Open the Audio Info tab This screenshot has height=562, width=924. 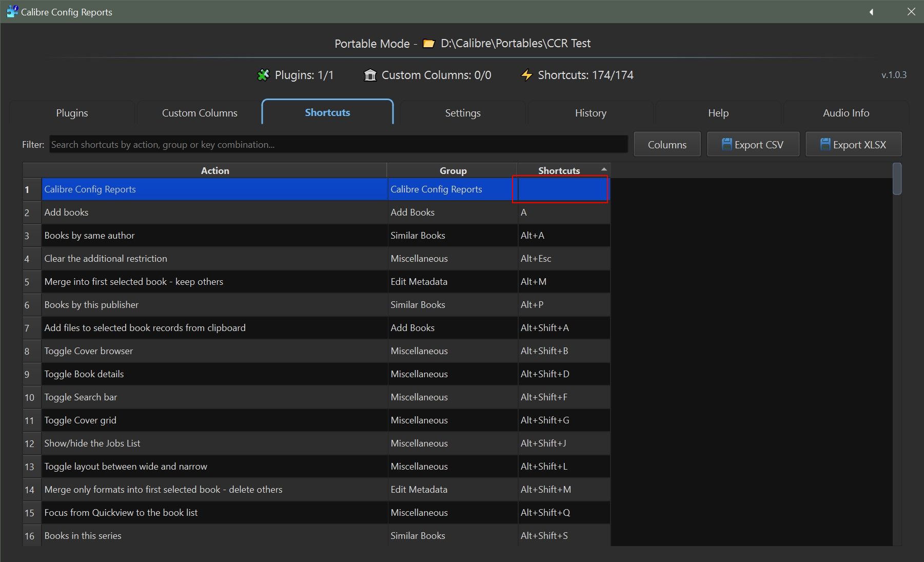[846, 113]
